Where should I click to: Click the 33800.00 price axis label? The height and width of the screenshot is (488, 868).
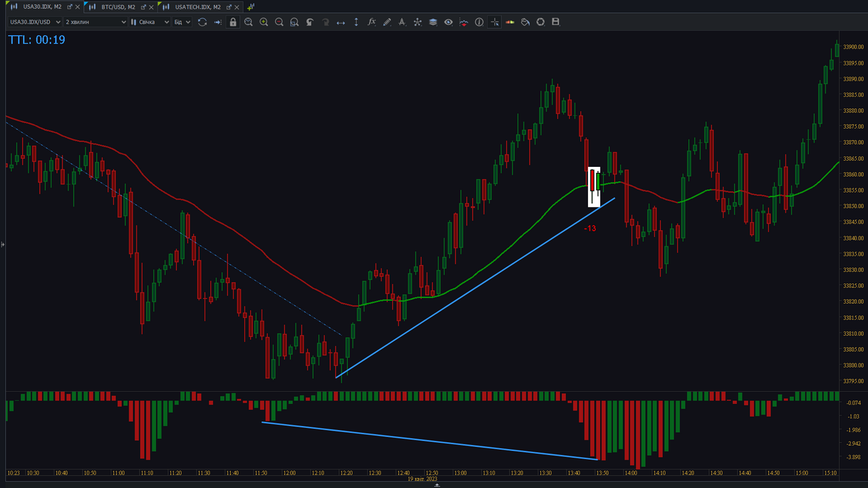[853, 365]
